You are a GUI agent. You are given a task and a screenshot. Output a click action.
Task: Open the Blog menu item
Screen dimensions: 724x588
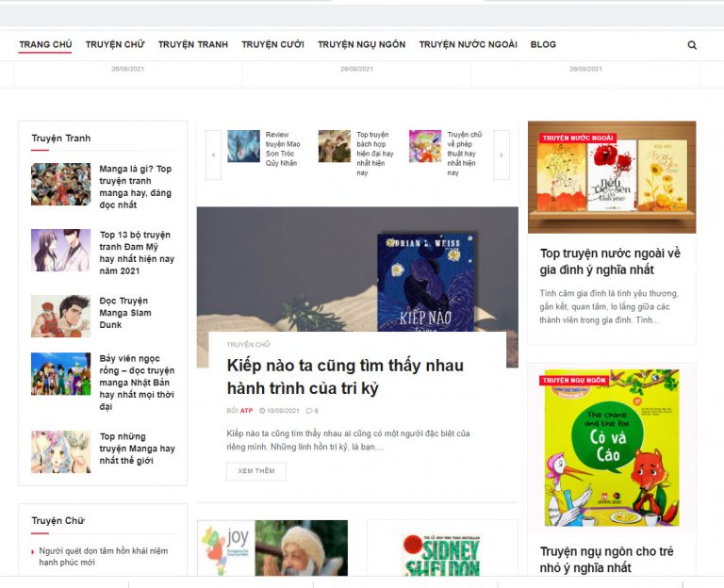543,44
